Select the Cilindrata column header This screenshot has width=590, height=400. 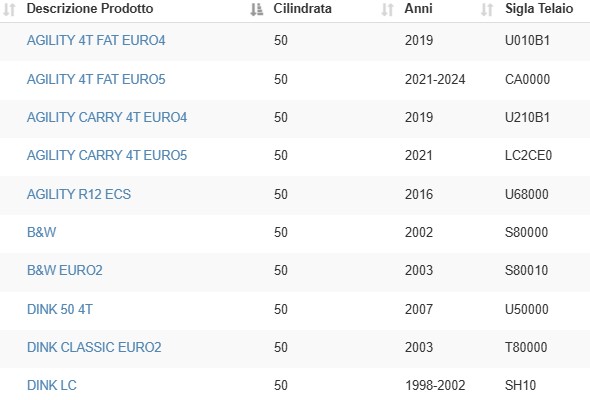[x=303, y=8]
